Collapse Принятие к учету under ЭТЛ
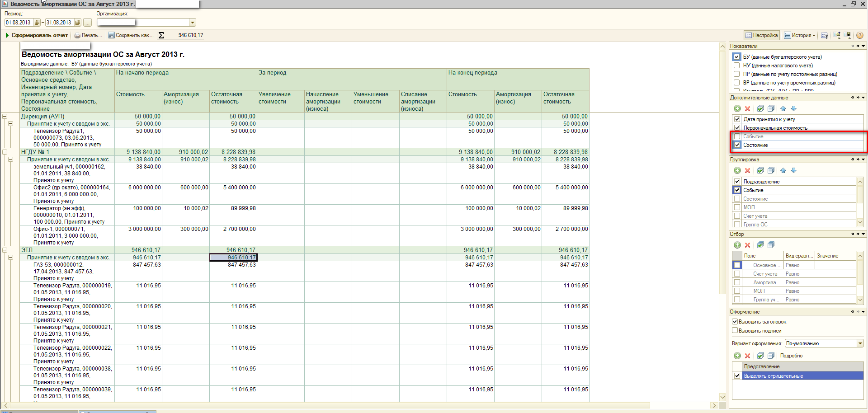This screenshot has height=413, width=868. pyautogui.click(x=10, y=257)
